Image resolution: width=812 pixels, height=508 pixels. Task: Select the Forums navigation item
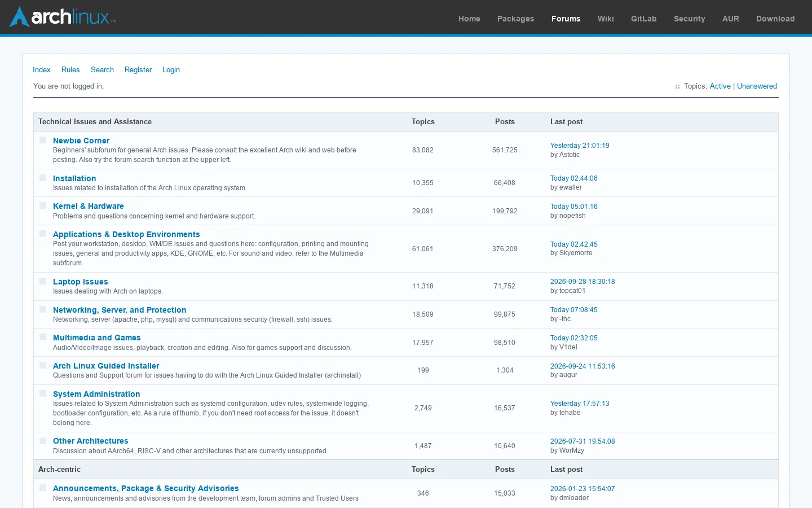click(566, 19)
